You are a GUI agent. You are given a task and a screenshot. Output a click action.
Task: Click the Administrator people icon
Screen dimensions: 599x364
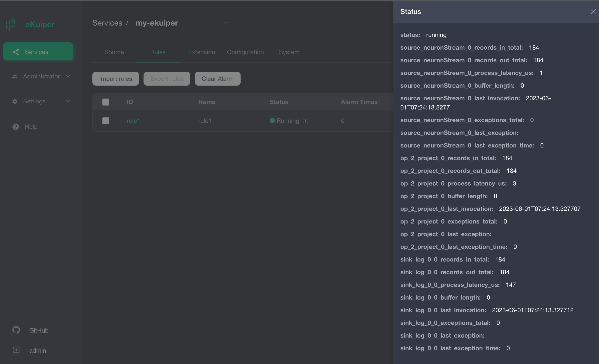tap(15, 76)
